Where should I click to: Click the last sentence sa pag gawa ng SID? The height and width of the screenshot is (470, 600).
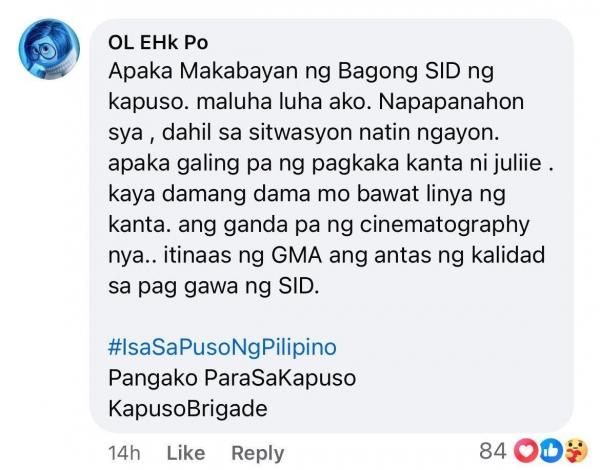pos(214,286)
